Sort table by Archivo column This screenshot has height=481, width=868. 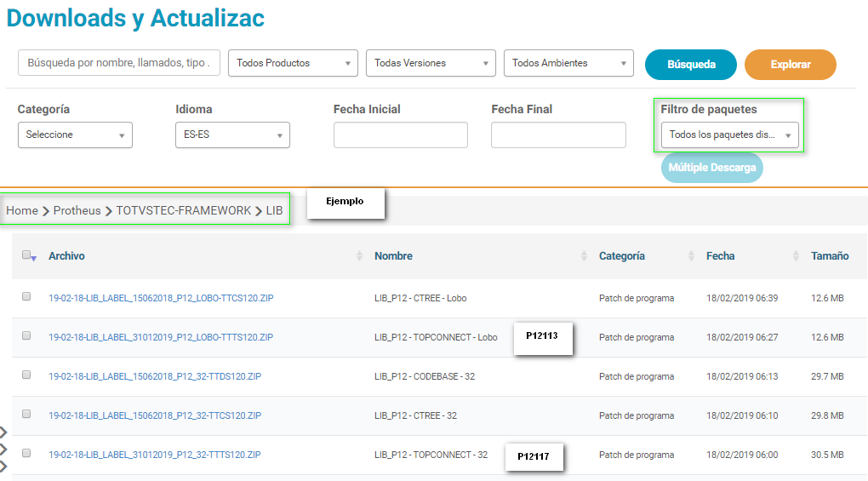(66, 255)
